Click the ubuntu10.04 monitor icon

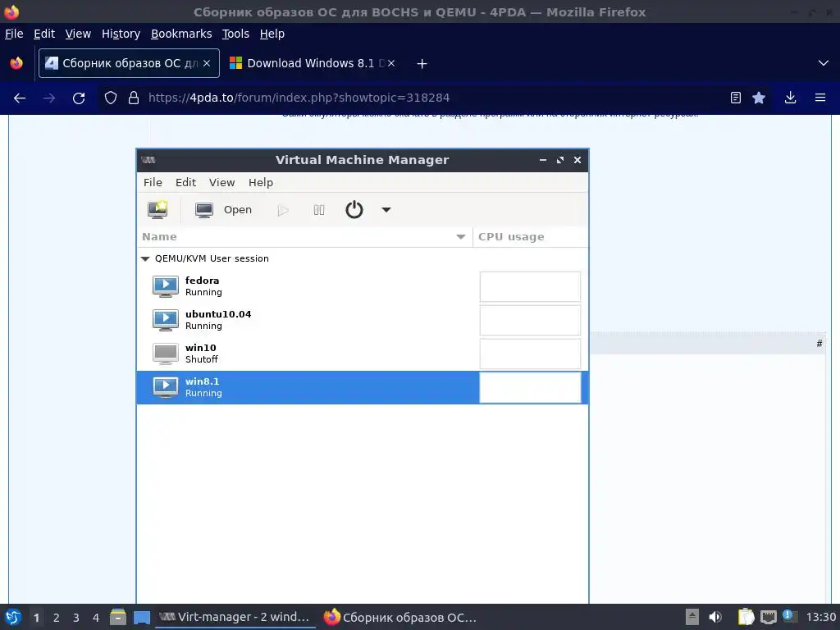coord(166,321)
